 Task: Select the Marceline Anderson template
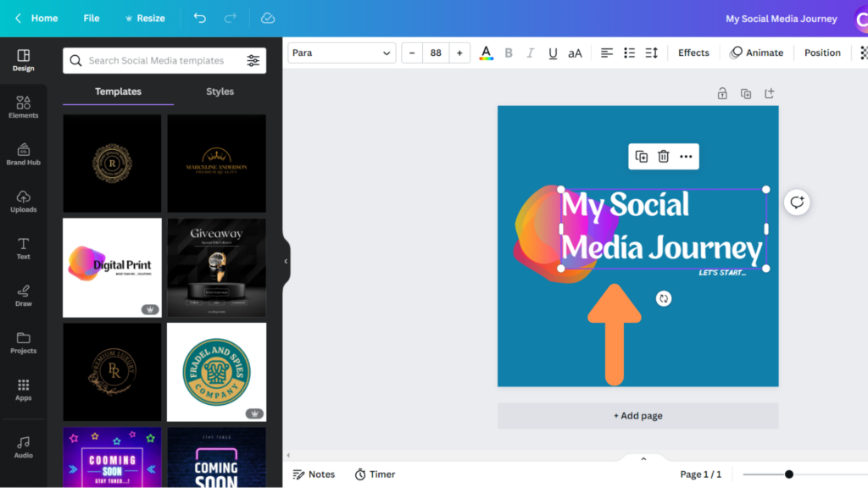point(216,164)
